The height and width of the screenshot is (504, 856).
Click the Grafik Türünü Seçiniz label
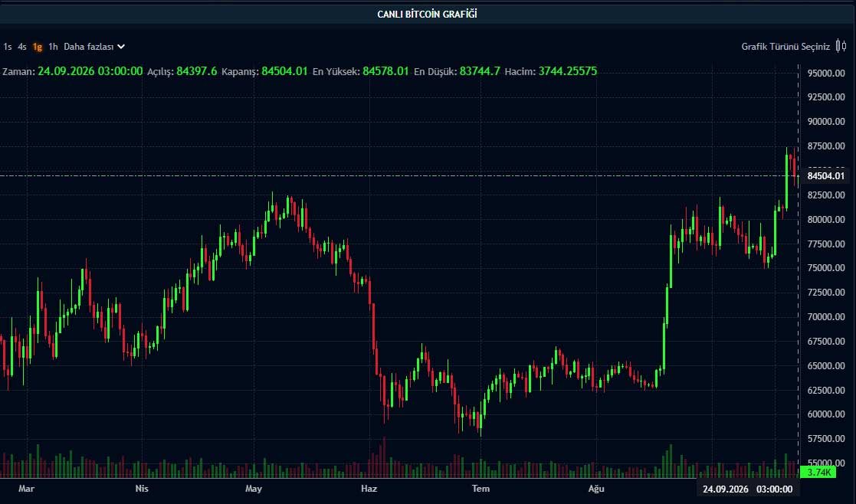[x=785, y=47]
